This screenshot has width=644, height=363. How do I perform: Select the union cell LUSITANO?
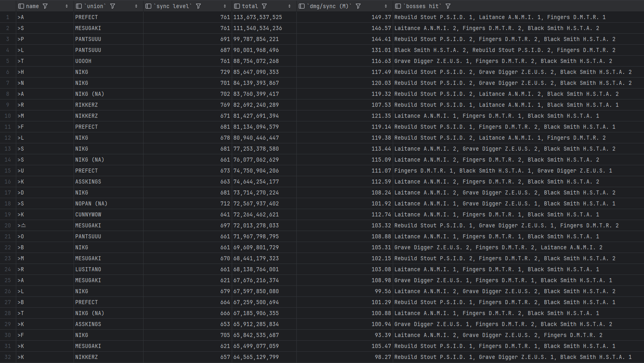[x=109, y=269]
